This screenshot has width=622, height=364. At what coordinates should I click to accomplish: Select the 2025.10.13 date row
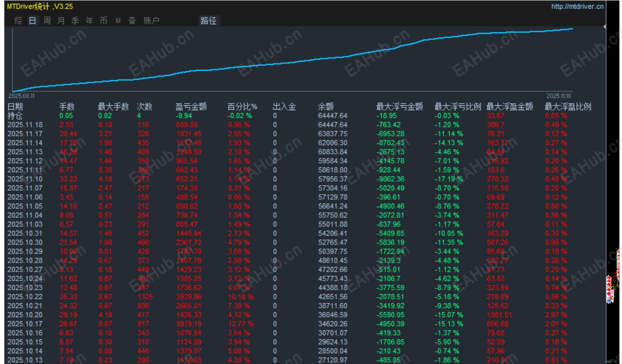point(25,360)
